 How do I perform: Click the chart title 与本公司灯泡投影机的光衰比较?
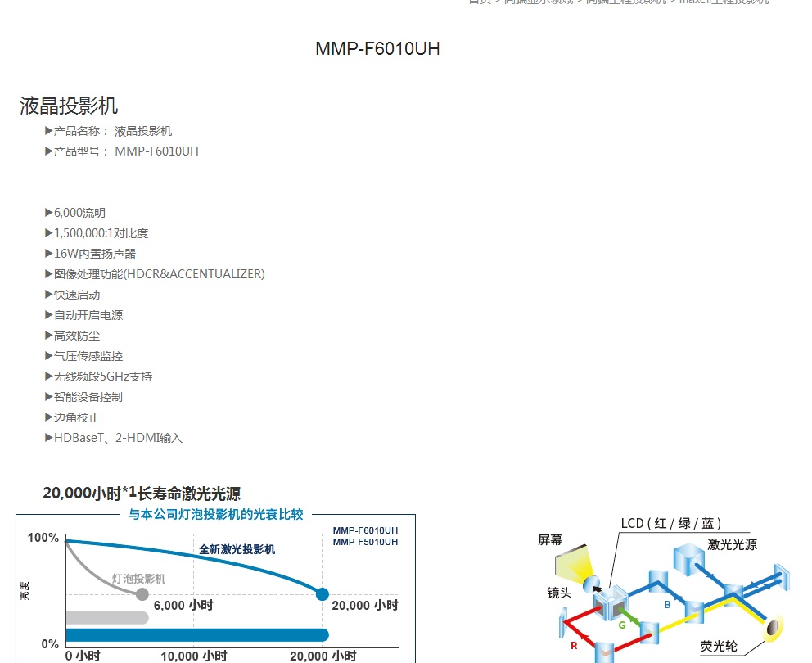point(215,515)
